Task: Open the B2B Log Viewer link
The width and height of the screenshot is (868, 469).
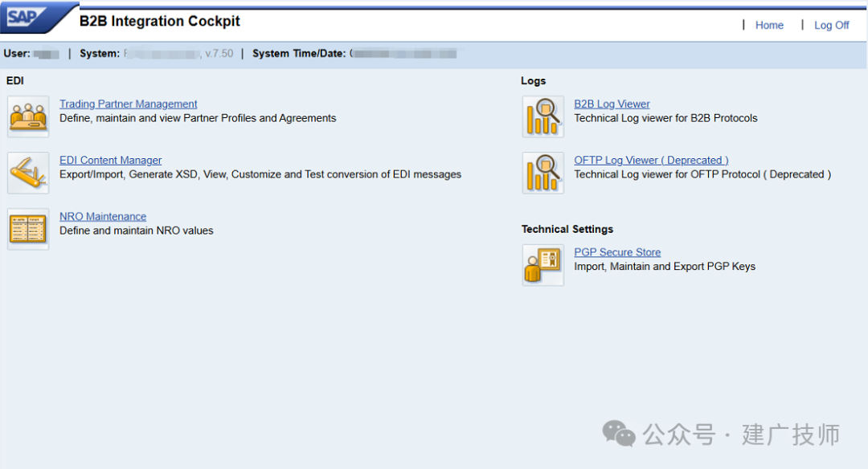Action: 612,104
